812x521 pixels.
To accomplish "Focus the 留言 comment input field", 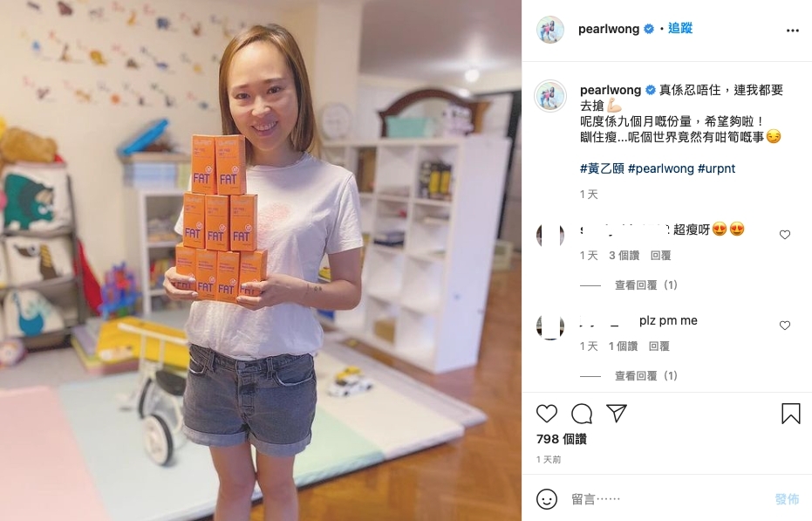I will point(668,499).
